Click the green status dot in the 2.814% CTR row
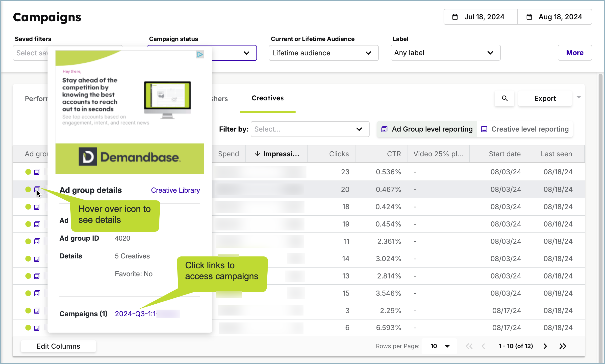This screenshot has width=605, height=364. [x=28, y=276]
